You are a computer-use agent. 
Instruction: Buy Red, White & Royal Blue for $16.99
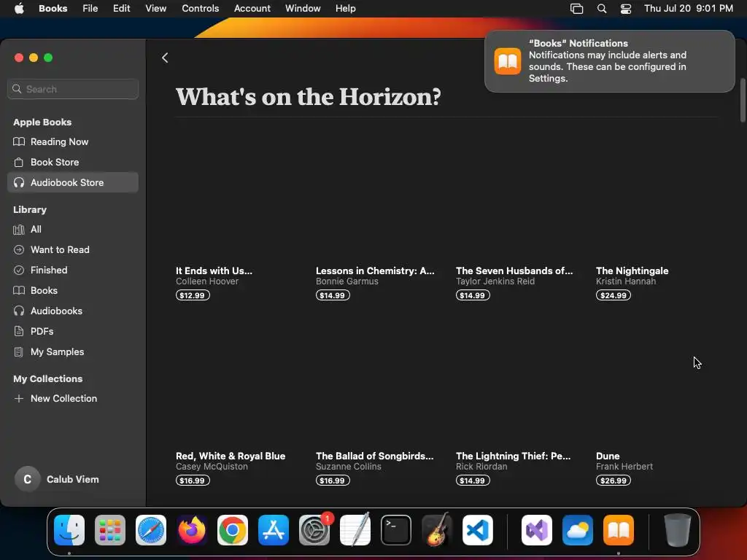(x=193, y=481)
